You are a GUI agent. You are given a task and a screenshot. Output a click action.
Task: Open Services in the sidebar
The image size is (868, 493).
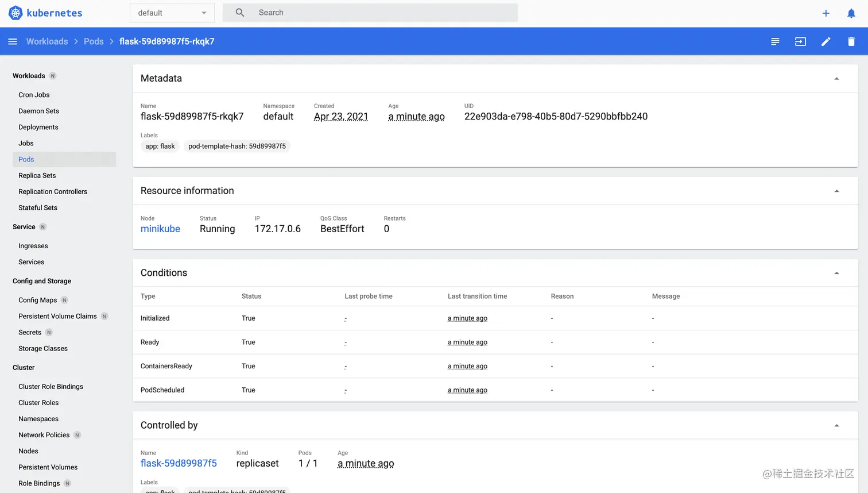(x=31, y=262)
